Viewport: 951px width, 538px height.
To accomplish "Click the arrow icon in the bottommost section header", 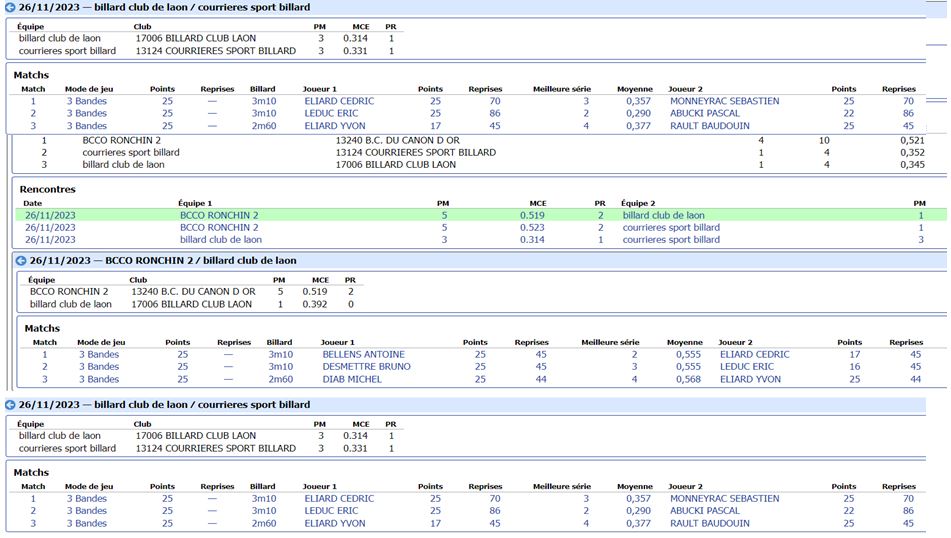I will click(10, 405).
